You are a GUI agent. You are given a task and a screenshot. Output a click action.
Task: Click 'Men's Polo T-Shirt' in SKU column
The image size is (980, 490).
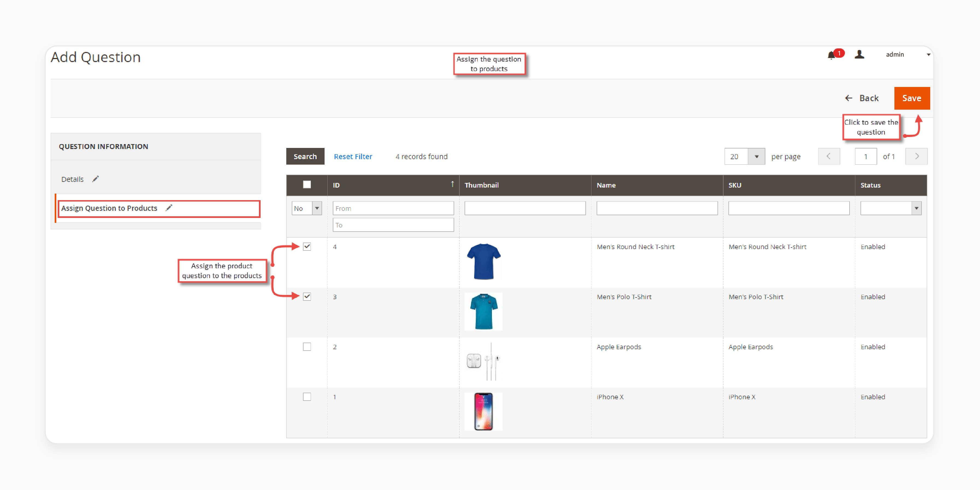pos(756,297)
